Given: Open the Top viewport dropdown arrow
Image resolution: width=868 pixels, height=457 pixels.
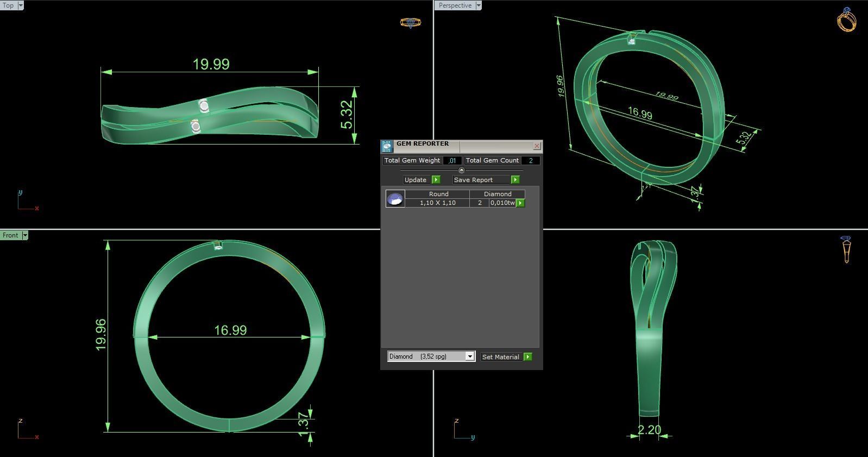Looking at the screenshot, I should [x=21, y=5].
